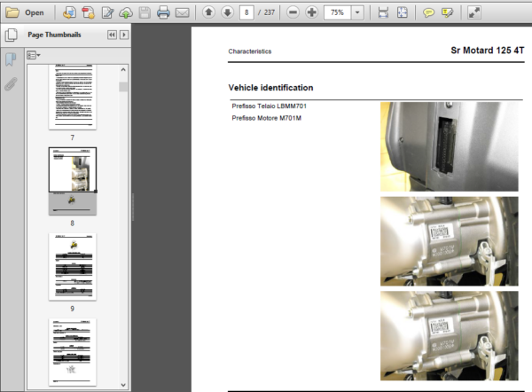Switch to read mode fullscreen icon
The width and height of the screenshot is (532, 392).
point(474,13)
